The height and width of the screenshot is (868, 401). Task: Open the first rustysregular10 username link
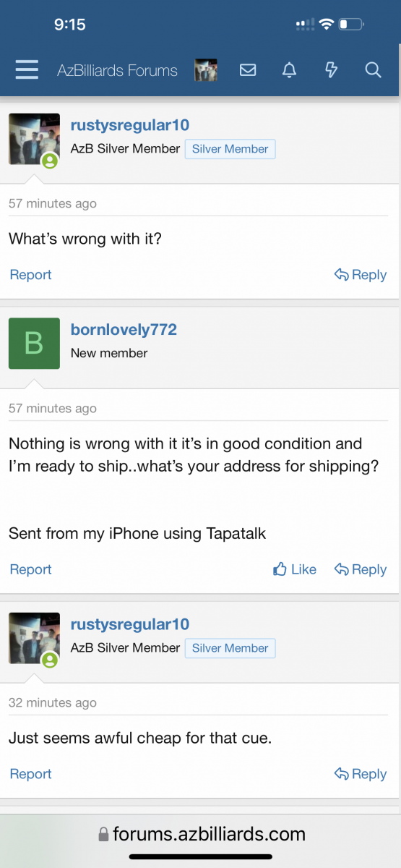(x=130, y=125)
